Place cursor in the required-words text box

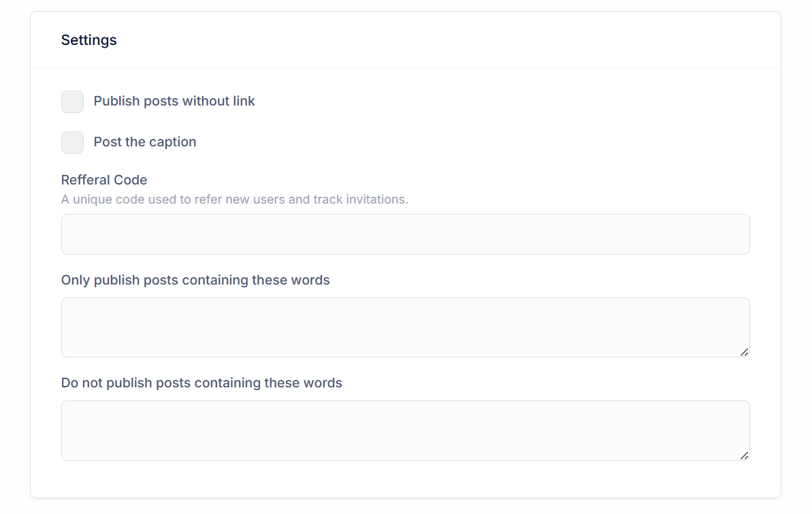pos(405,327)
